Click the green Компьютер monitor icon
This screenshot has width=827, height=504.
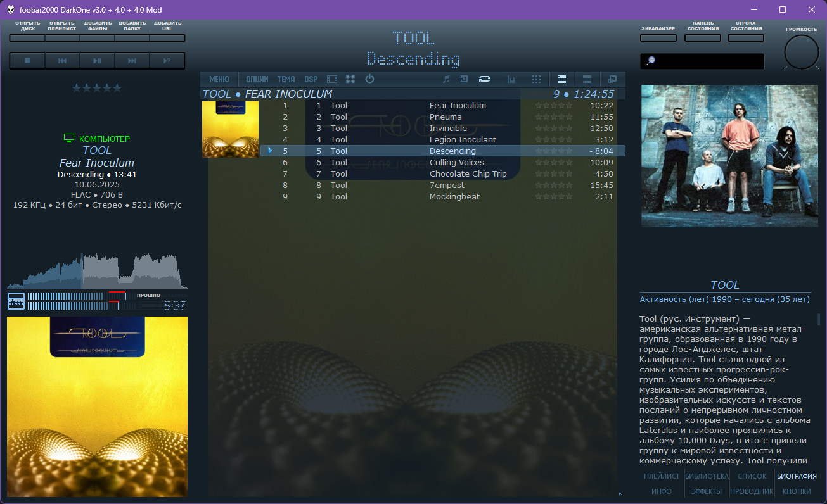(x=69, y=138)
